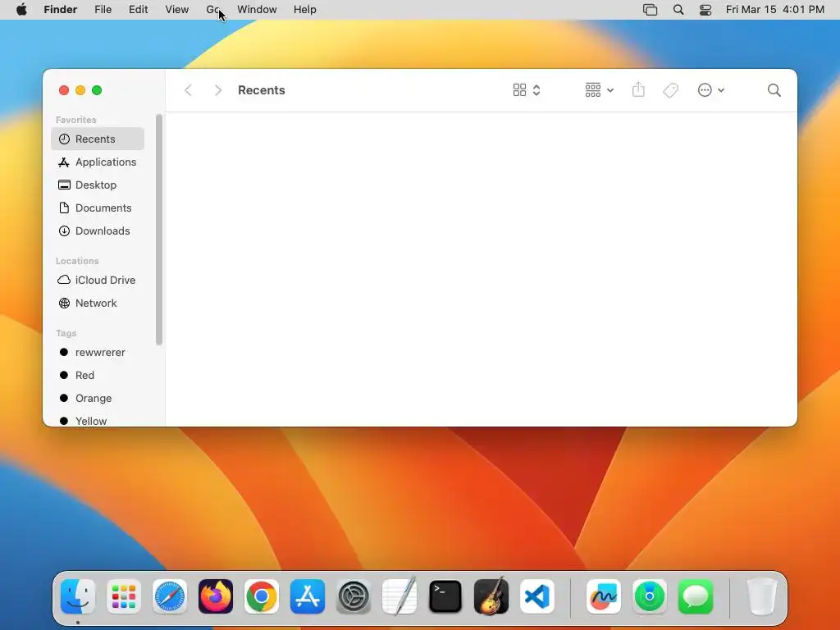
Task: Click the Edit Tags icon in toolbar
Action: click(670, 90)
